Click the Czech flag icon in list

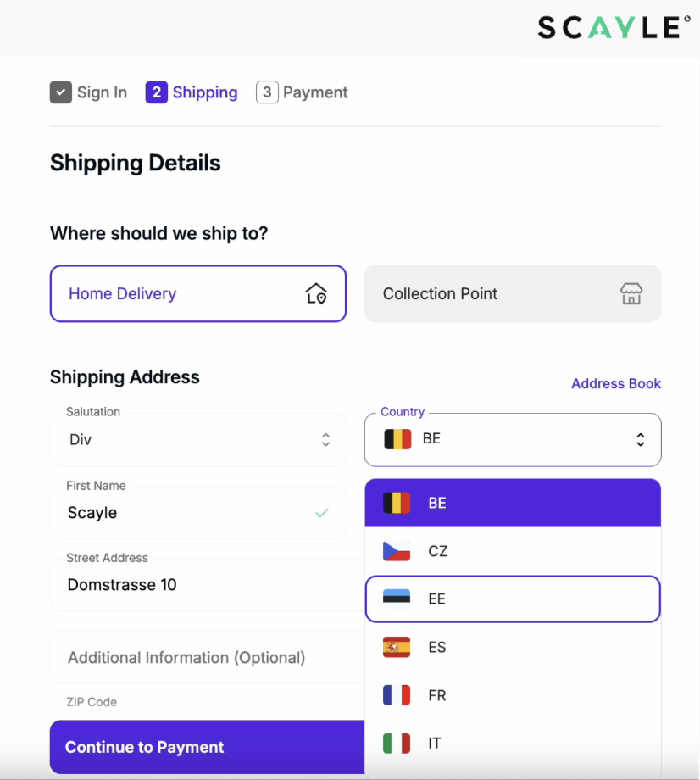tap(397, 551)
